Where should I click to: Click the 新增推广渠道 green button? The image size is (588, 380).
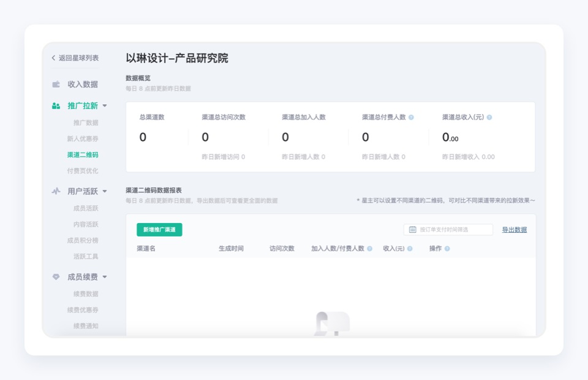click(x=159, y=230)
